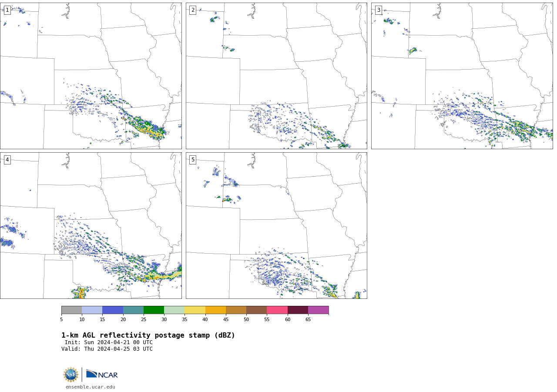Click the light blue 10-15 dBZ swatch
The image size is (557, 392).
[92, 310]
